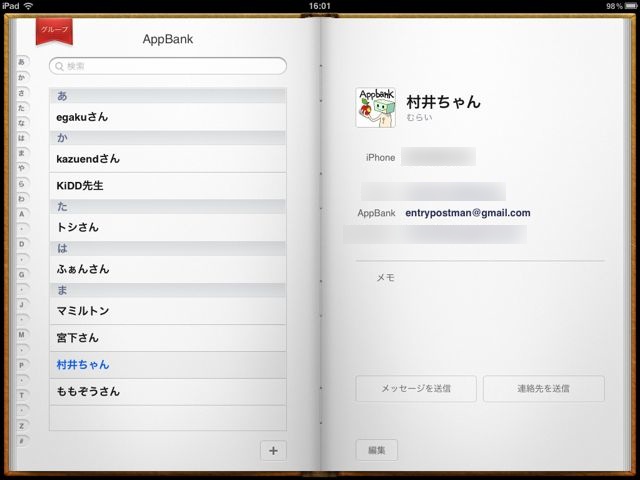Click 連絡先を送信 button
Screen dimensions: 640x480
(x=544, y=389)
